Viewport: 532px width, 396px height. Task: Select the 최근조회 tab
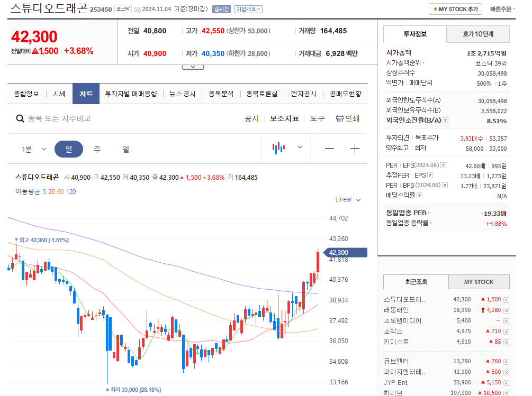pyautogui.click(x=416, y=282)
